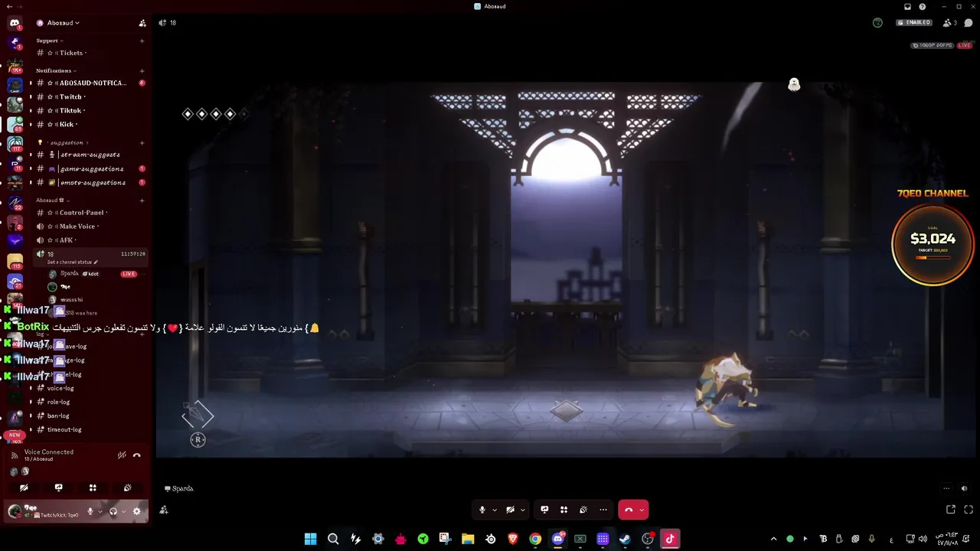This screenshot has width=980, height=551.
Task: Click red disconnect call button
Action: coord(629,510)
